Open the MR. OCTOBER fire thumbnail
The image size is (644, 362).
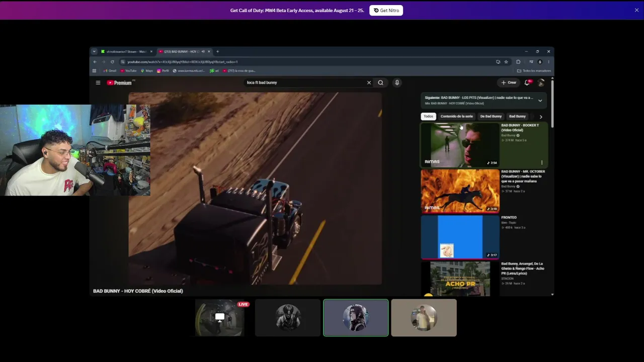(x=460, y=191)
